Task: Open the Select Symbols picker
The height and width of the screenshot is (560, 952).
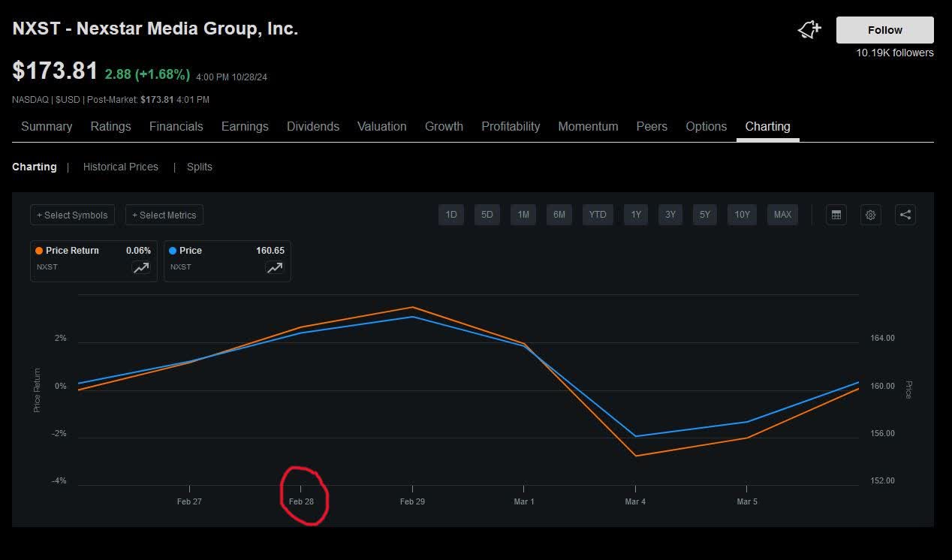Action: tap(72, 215)
